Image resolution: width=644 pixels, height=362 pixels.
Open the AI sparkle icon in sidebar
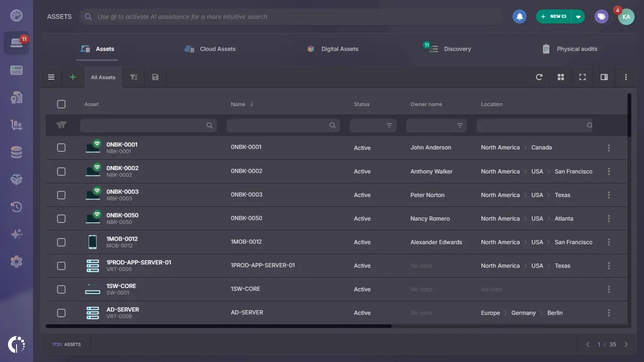coord(17,234)
